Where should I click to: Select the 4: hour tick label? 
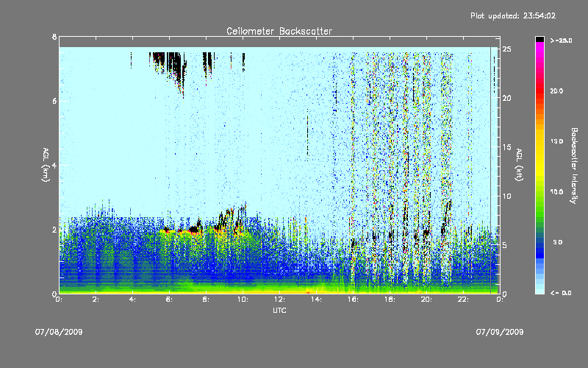132,300
